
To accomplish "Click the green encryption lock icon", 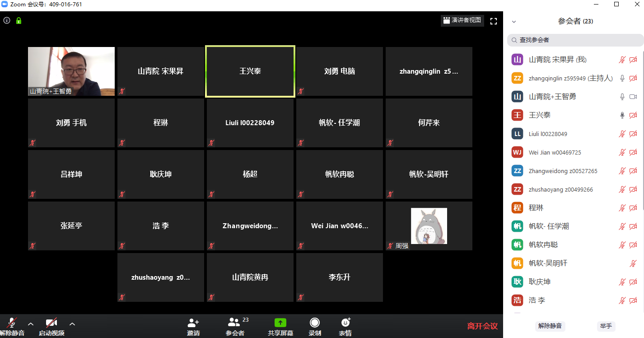I will [x=19, y=20].
